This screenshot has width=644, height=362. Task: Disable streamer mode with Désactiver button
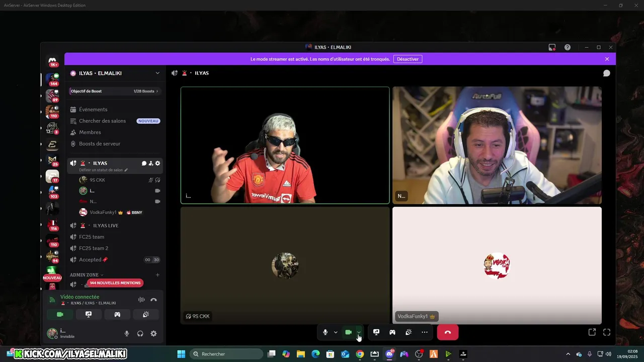[408, 59]
